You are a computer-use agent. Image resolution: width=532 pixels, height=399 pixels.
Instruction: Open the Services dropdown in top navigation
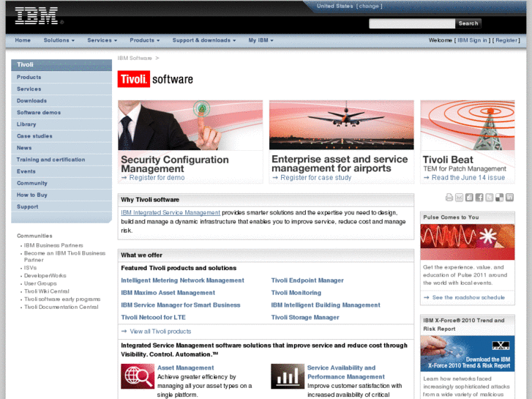(102, 40)
